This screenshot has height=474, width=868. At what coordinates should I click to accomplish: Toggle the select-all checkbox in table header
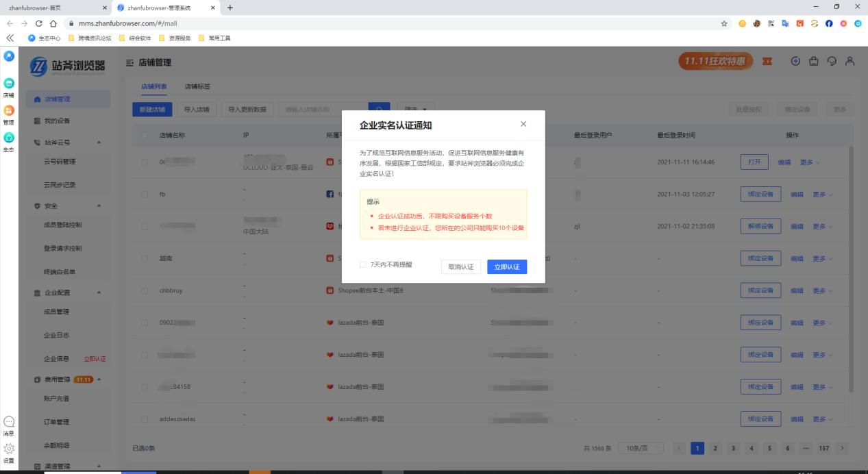145,135
